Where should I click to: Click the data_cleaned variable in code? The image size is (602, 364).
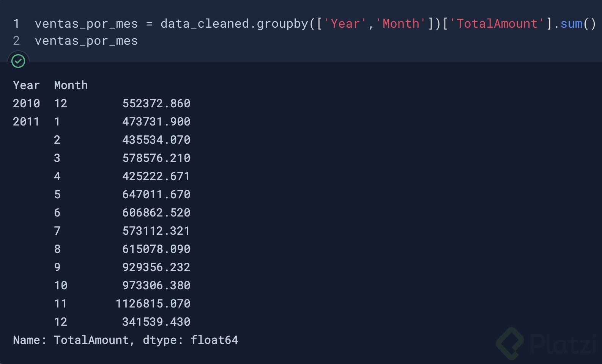click(x=205, y=24)
